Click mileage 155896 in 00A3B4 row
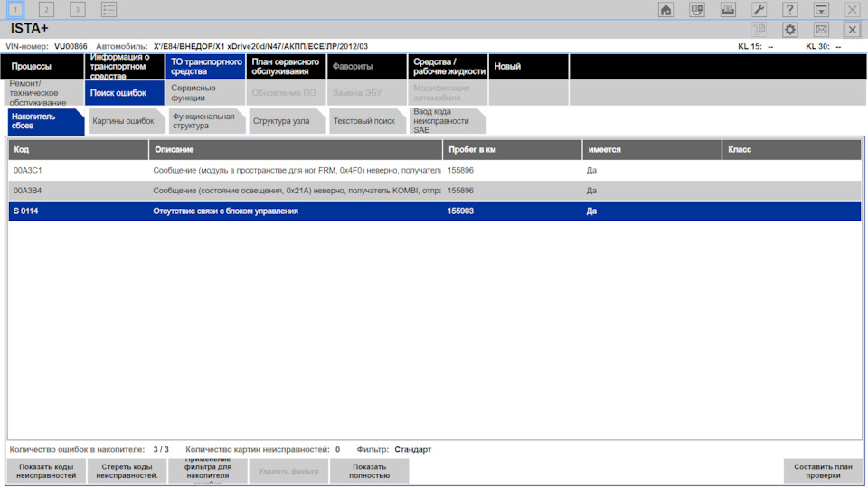 pyautogui.click(x=460, y=191)
